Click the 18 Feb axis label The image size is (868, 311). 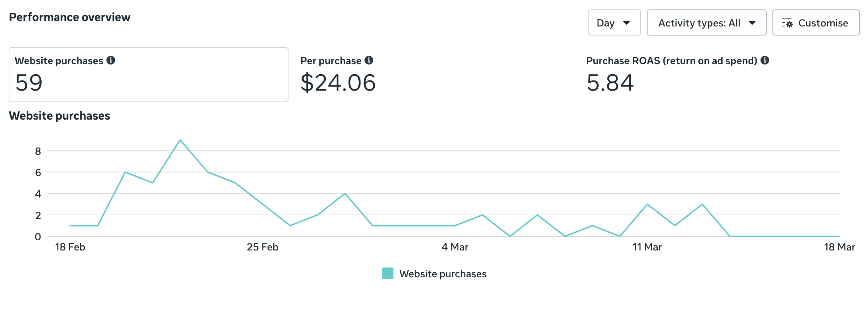point(70,247)
